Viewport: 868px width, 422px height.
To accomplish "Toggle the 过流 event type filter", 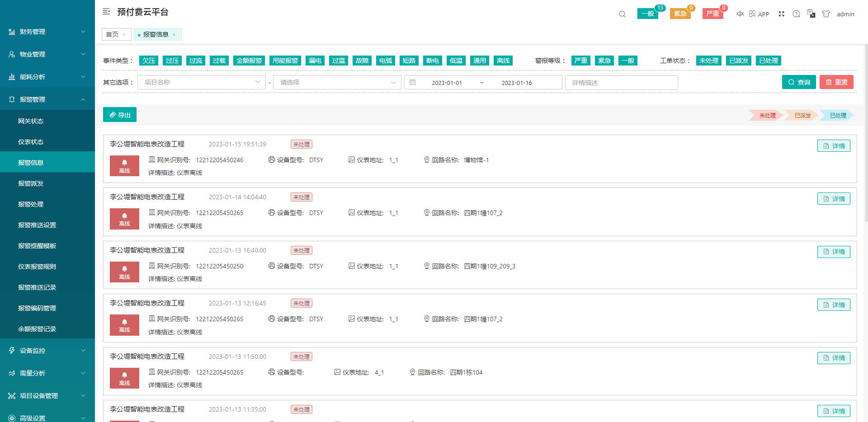I will pos(196,61).
